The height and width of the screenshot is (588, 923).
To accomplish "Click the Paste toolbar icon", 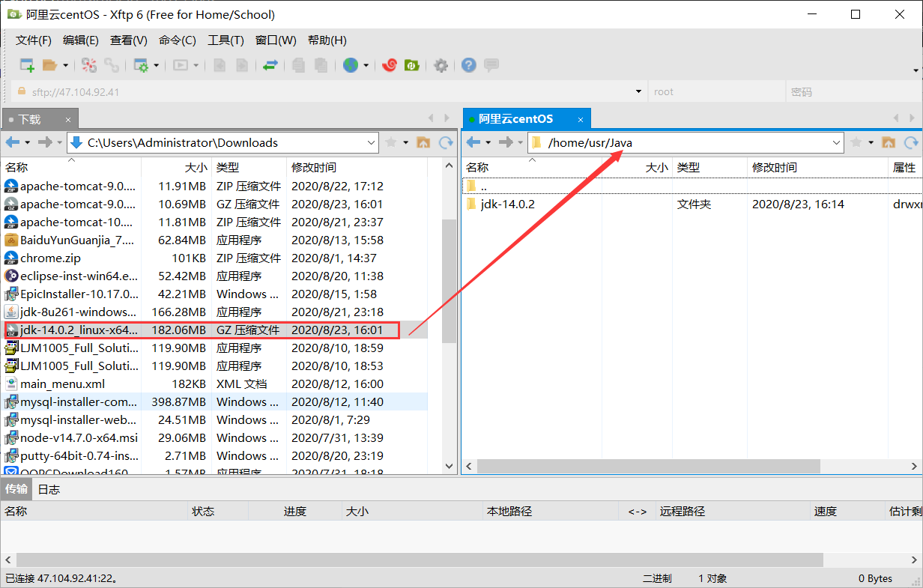I will pyautogui.click(x=321, y=65).
